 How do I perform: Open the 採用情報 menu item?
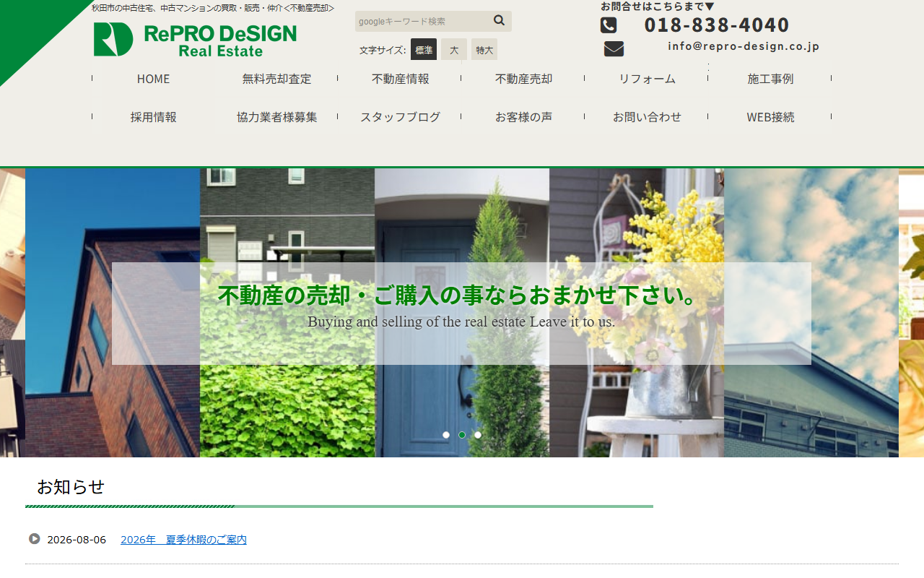tap(154, 117)
